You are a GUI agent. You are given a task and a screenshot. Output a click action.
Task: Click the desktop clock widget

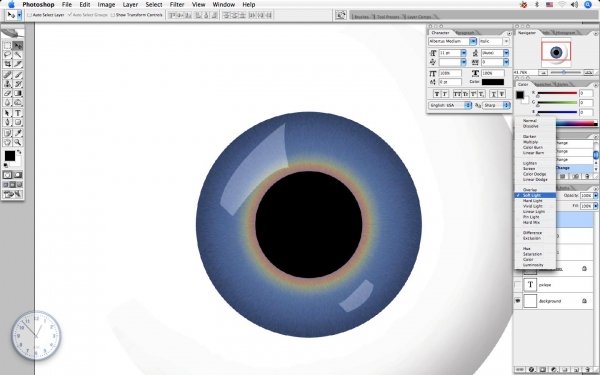36,336
